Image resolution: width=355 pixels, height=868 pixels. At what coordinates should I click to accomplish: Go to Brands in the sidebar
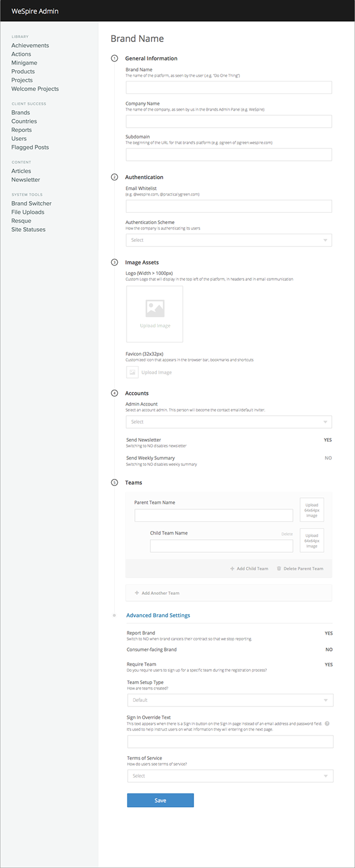(21, 112)
